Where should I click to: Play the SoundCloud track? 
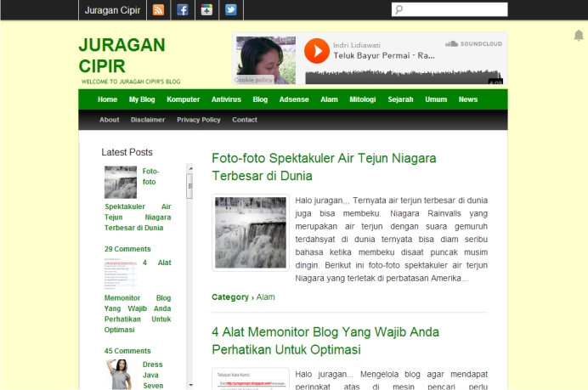316,51
